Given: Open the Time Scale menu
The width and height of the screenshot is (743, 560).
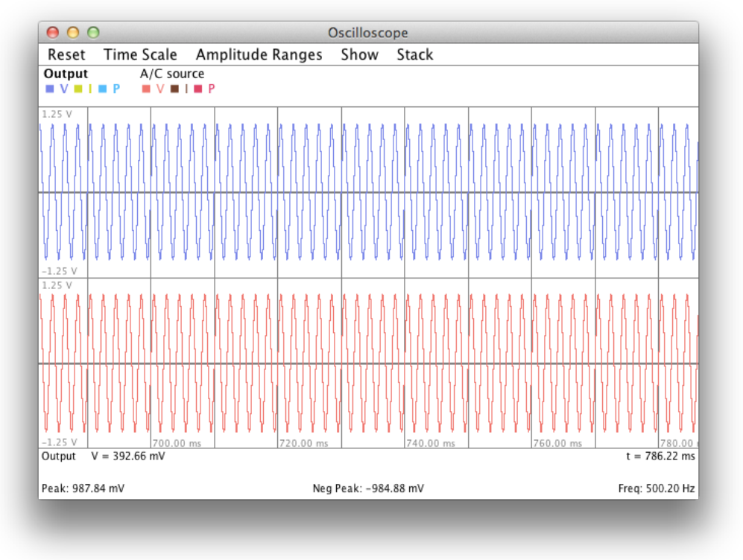Looking at the screenshot, I should pos(140,54).
